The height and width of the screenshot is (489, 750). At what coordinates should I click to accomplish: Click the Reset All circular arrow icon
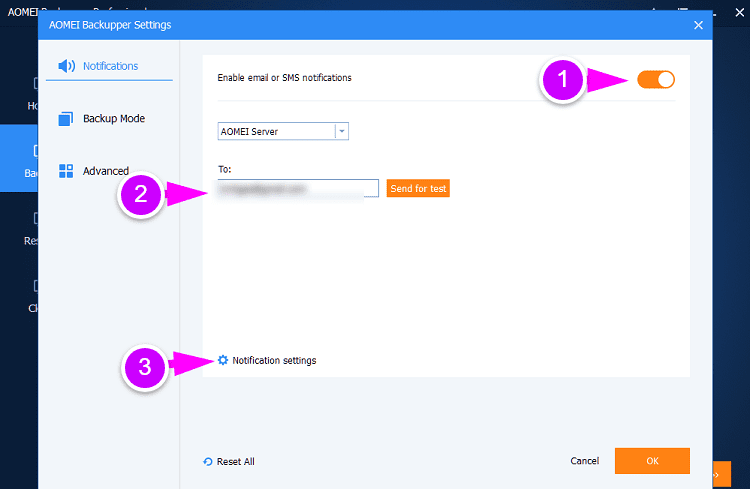coord(208,461)
